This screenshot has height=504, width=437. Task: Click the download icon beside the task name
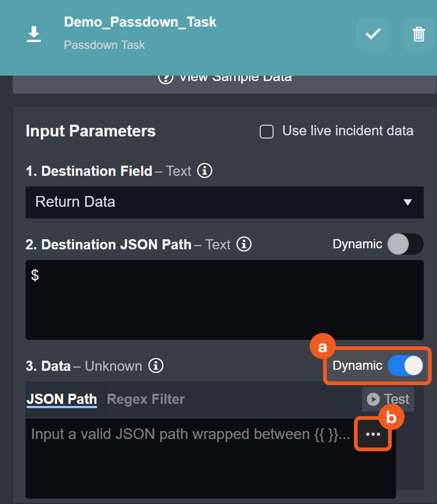pos(34,34)
